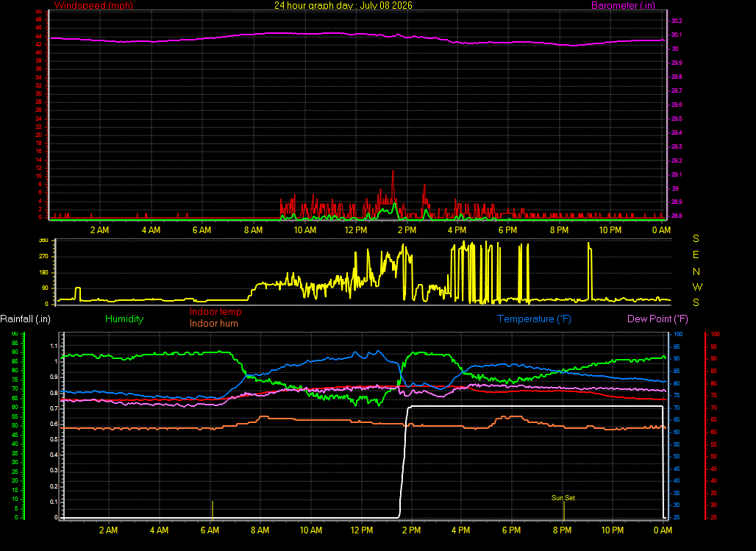Screen dimensions: 756x551
Task: Click the yellow sunrise tick near 6 AM
Action: pos(212,511)
